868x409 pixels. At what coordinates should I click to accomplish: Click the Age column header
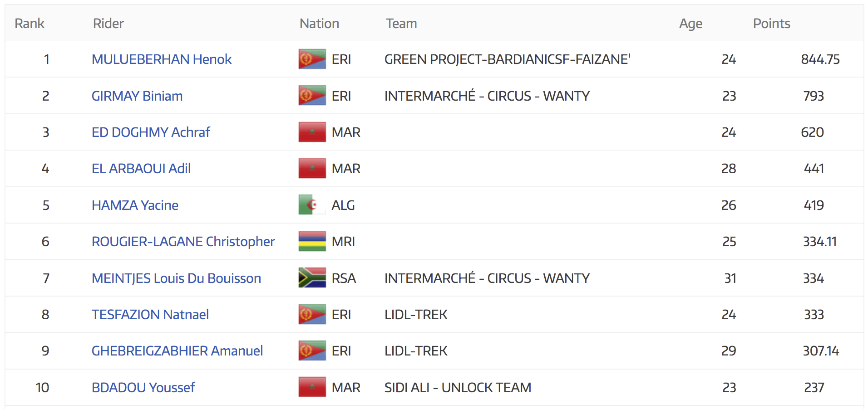point(690,24)
